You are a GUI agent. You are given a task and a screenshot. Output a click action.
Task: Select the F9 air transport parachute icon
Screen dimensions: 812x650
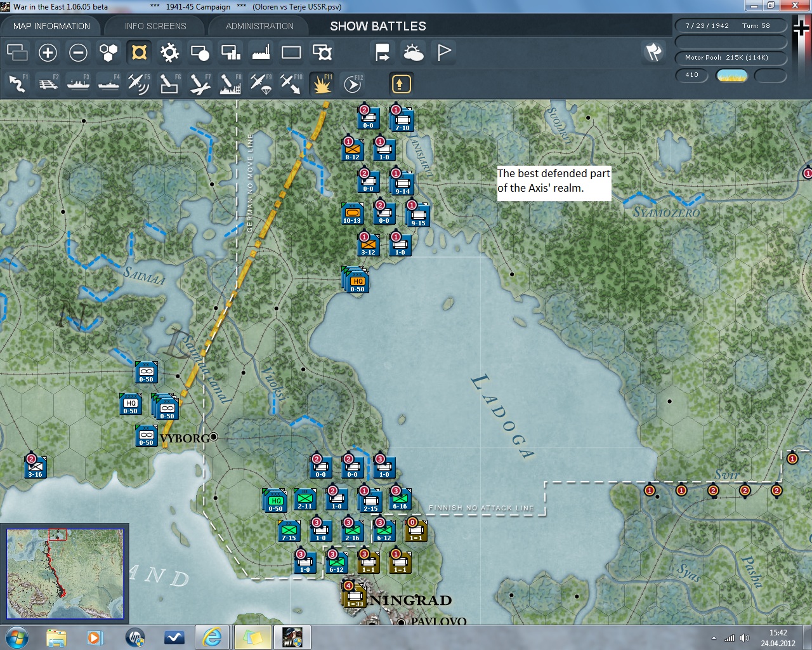(260, 84)
